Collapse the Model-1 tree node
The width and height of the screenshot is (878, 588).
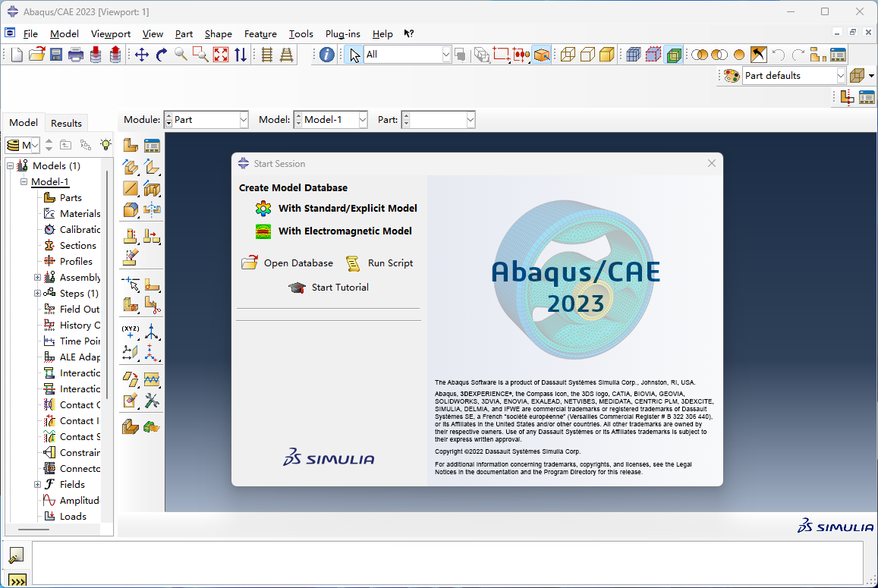coord(24,181)
